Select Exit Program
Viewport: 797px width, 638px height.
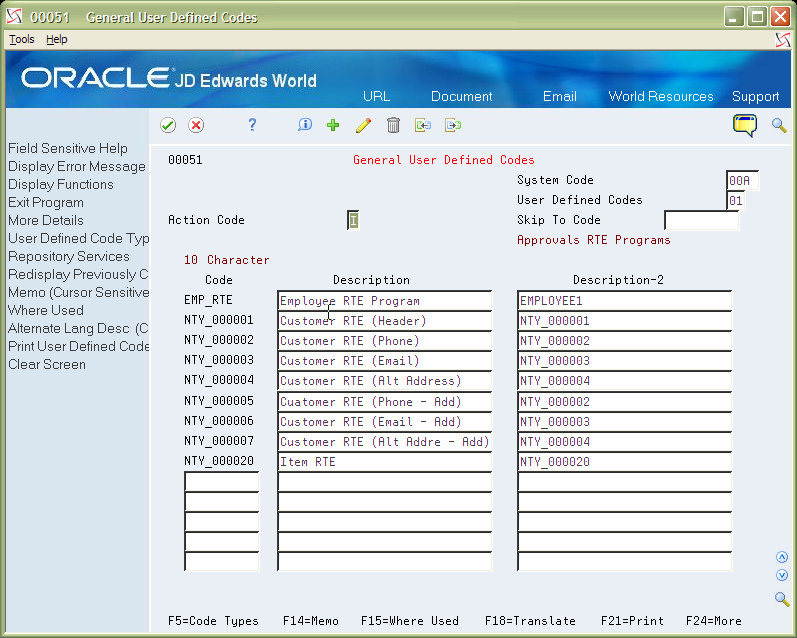pyautogui.click(x=46, y=202)
